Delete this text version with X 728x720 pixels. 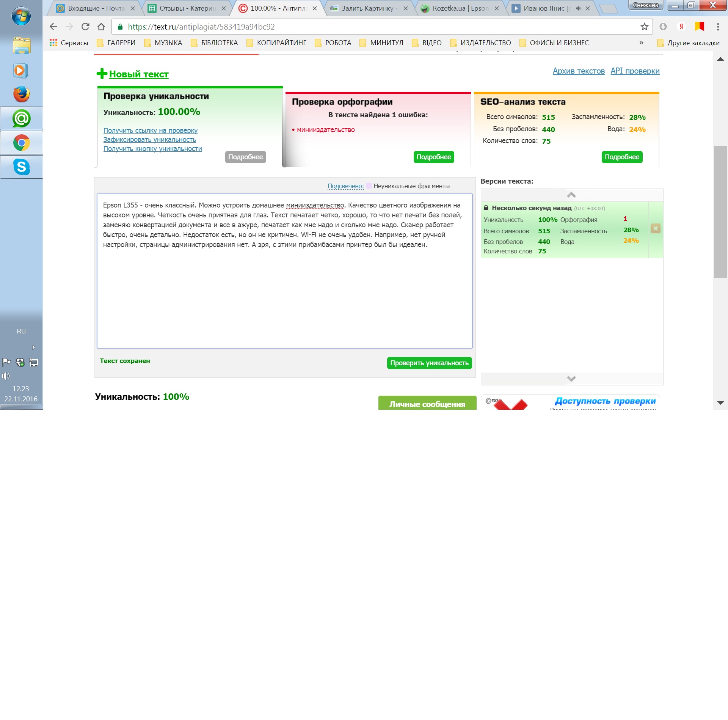tap(655, 228)
